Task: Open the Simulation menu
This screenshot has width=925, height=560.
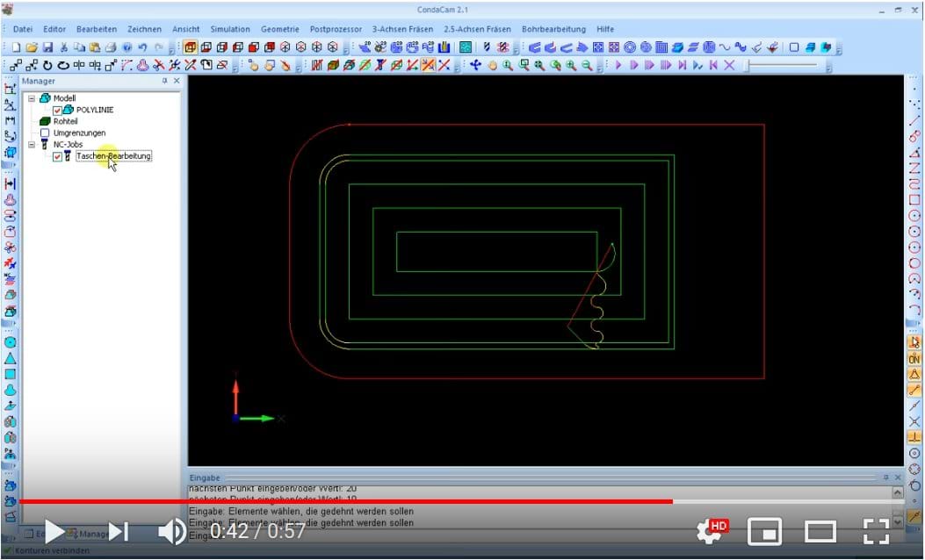Action: 230,29
